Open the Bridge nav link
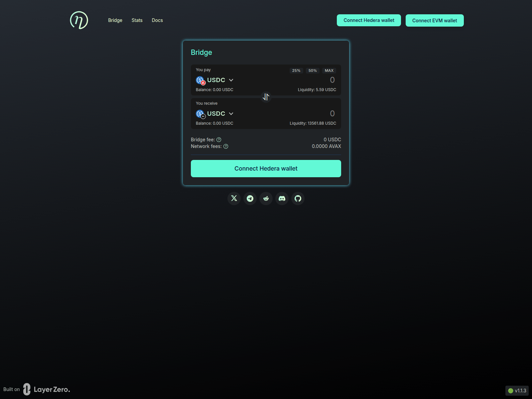The height and width of the screenshot is (399, 532). coord(115,20)
